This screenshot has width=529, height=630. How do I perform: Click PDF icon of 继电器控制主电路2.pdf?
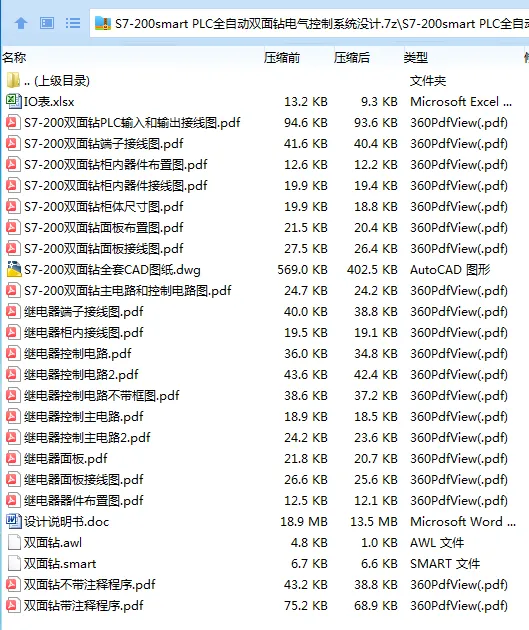pos(13,437)
